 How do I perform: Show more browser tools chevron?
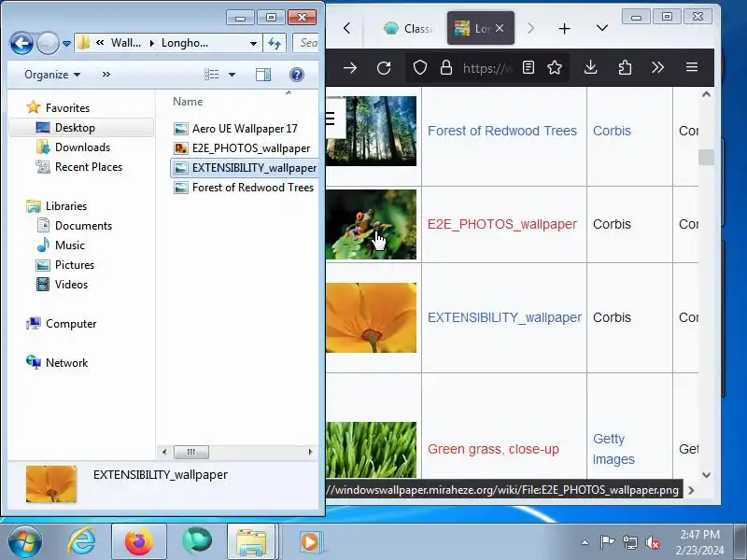tap(658, 67)
